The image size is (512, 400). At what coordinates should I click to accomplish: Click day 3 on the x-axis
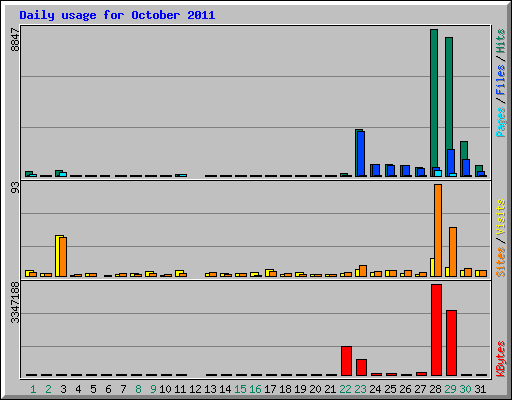[63, 389]
